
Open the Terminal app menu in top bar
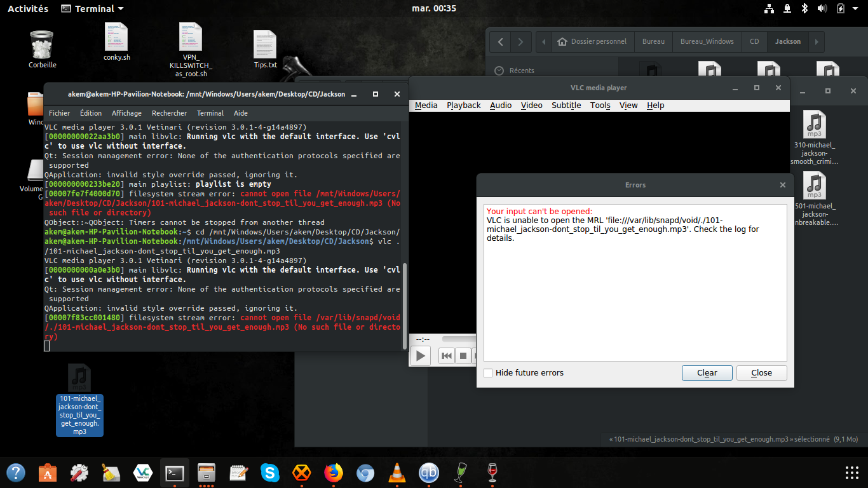click(x=92, y=9)
